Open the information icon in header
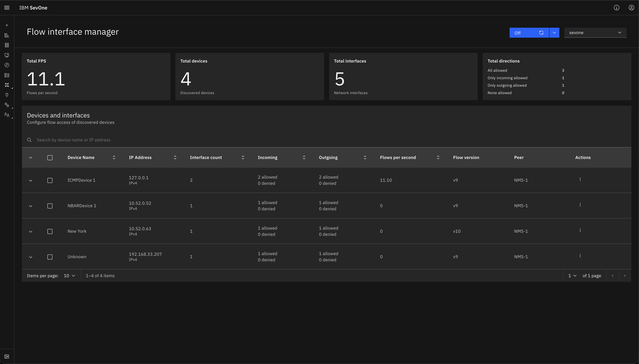Image resolution: width=639 pixels, height=364 pixels. point(616,8)
